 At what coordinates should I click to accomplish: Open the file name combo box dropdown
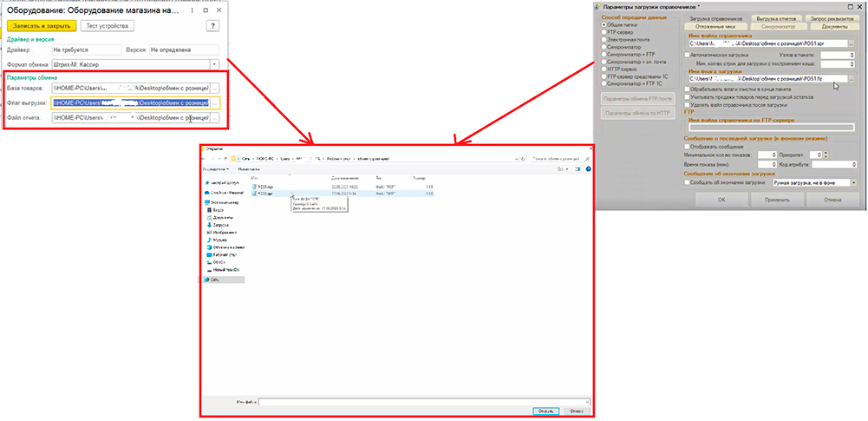586,402
